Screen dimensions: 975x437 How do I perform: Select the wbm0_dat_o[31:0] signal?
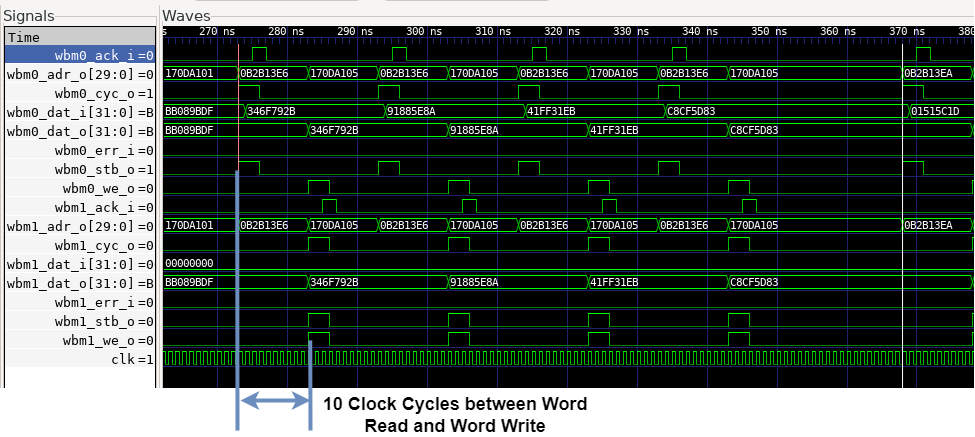80,131
